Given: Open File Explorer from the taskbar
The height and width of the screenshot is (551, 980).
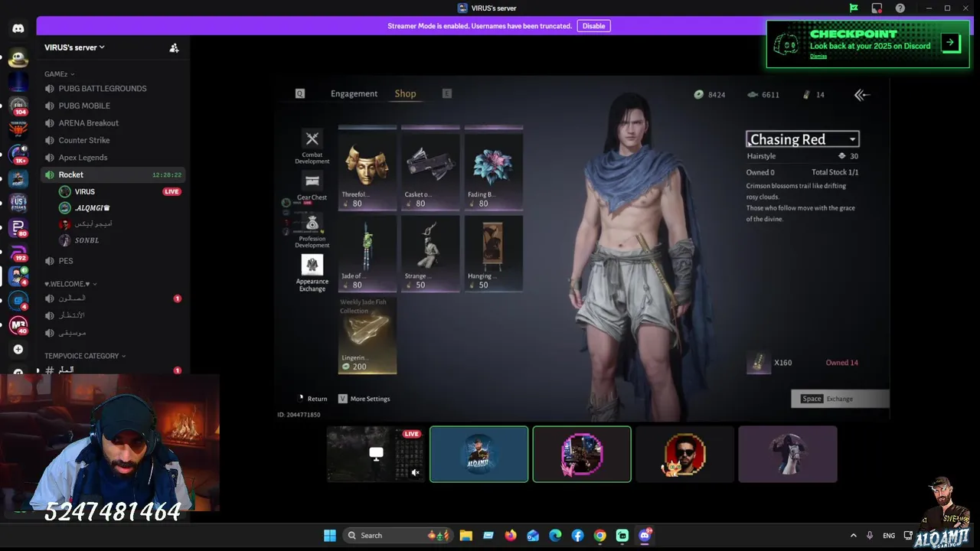Looking at the screenshot, I should pyautogui.click(x=465, y=536).
